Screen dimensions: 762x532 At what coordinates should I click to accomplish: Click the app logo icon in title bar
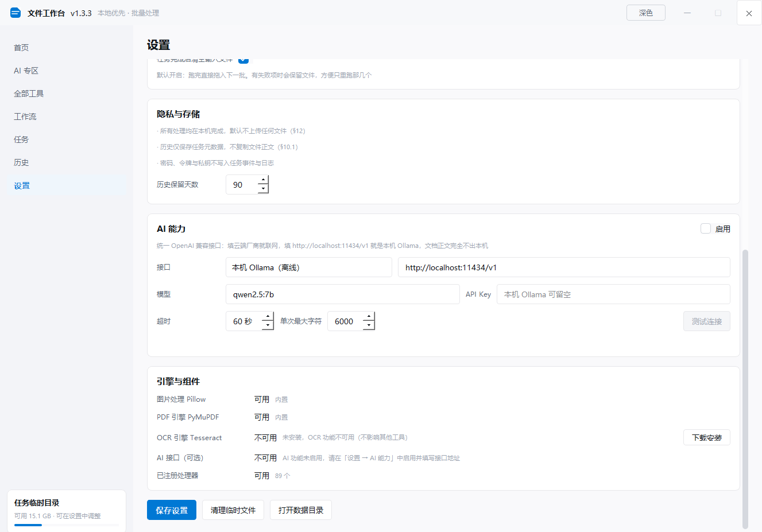coord(16,13)
